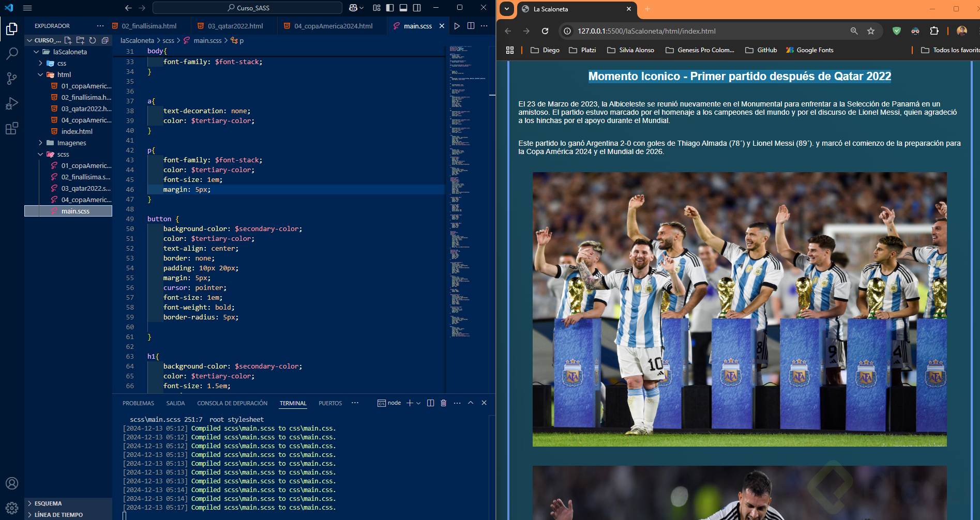980x520 pixels.
Task: Run the code with editor play button
Action: 457,26
